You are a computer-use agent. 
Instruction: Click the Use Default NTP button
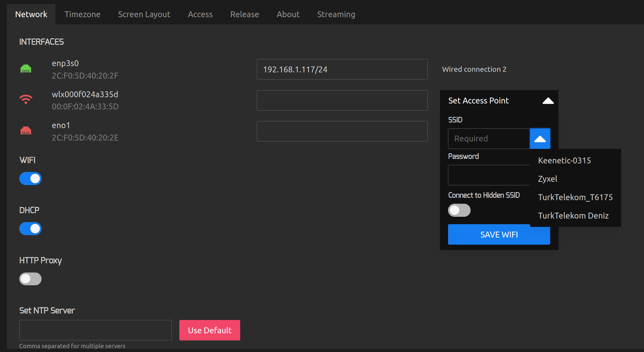pyautogui.click(x=210, y=330)
